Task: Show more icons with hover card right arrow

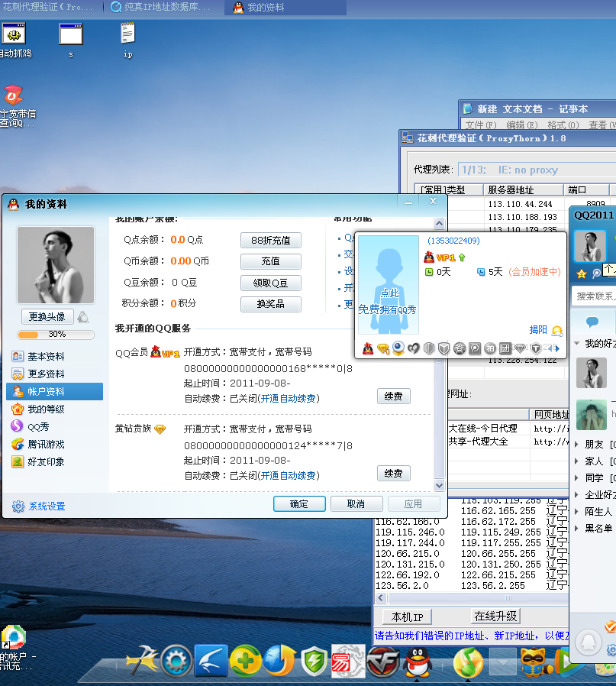Action: click(557, 348)
